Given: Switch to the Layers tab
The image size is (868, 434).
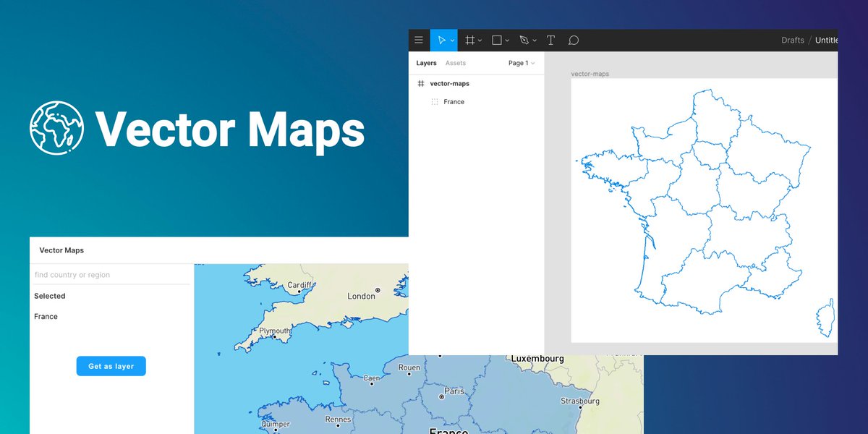Looking at the screenshot, I should [426, 62].
